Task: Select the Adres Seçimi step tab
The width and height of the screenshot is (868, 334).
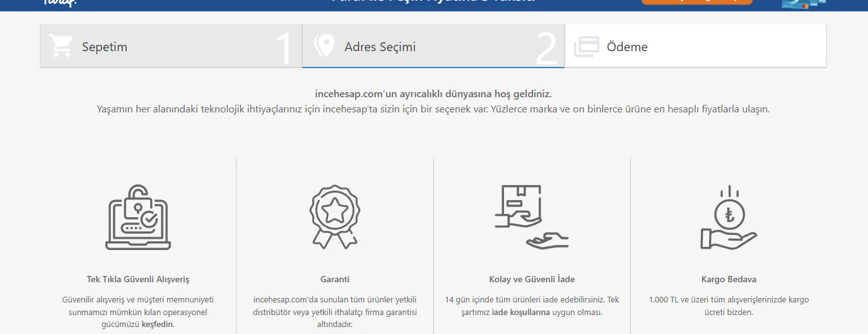Action: 433,46
